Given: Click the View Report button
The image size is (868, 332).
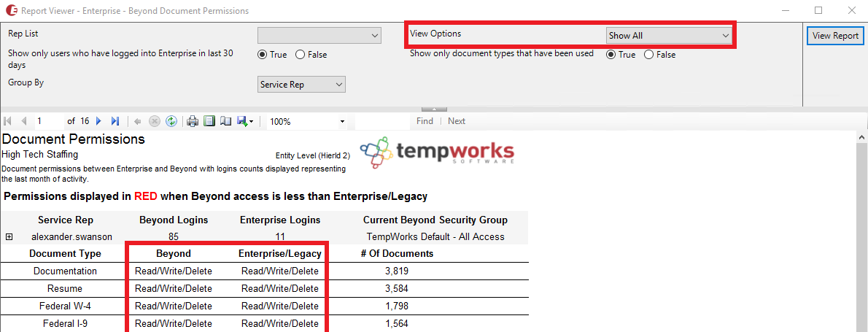Looking at the screenshot, I should coord(835,36).
